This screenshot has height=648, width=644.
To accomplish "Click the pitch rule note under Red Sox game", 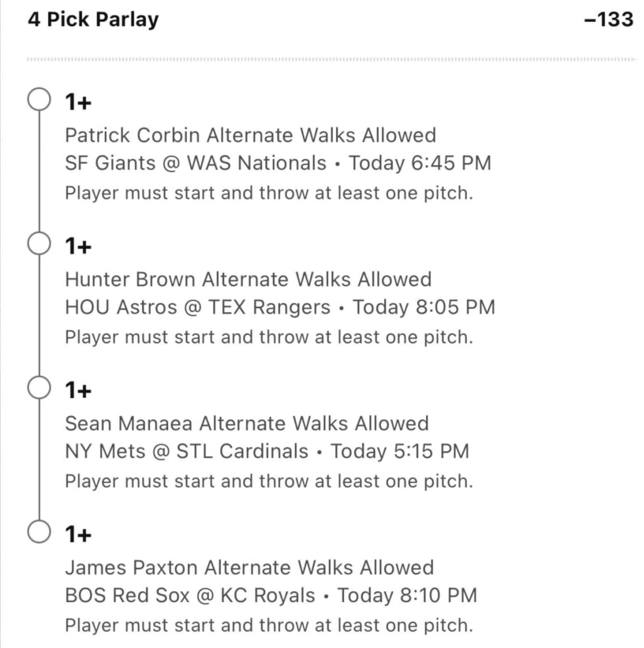I will pyautogui.click(x=269, y=626).
